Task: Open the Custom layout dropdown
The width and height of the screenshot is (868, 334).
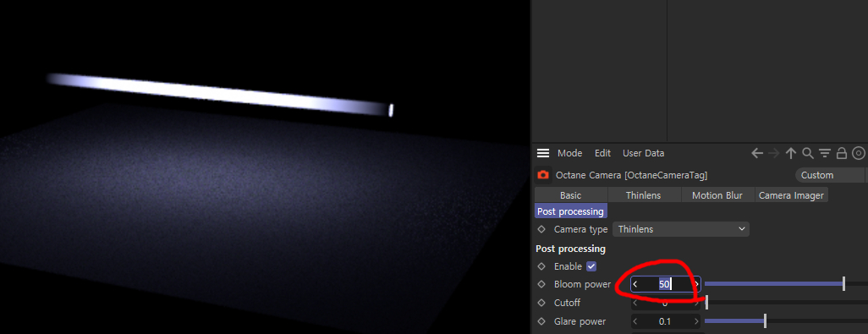Action: point(829,175)
